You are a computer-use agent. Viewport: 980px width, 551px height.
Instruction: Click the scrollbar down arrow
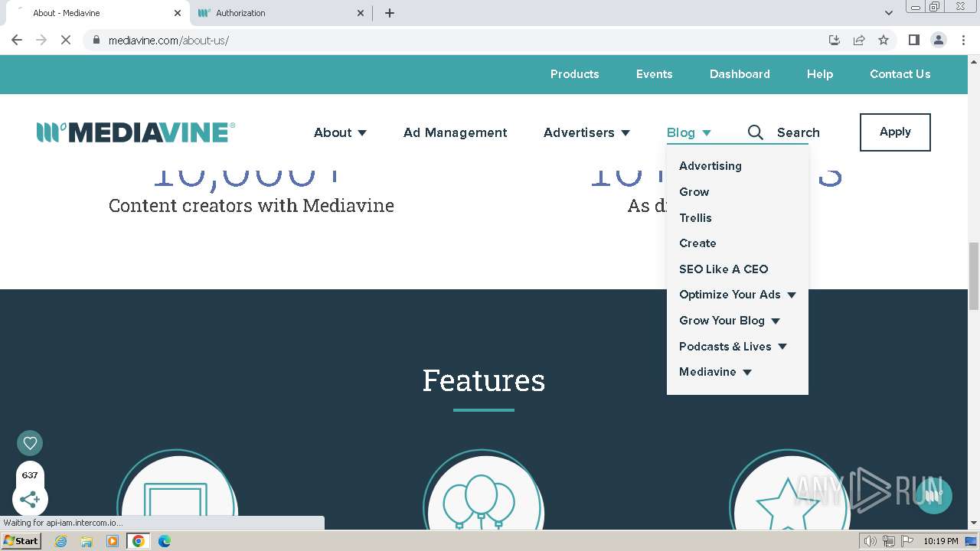[x=973, y=523]
